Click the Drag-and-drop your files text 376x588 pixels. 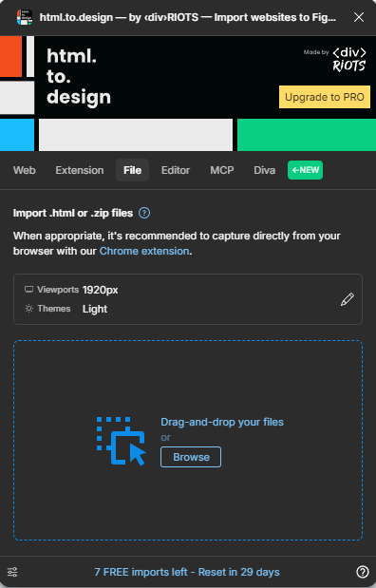coord(222,423)
